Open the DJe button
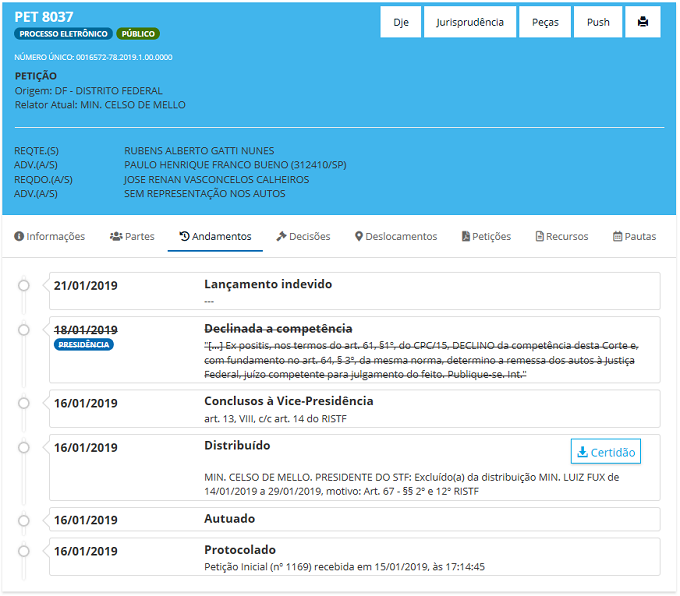Viewport: 680px width, 596px height. (401, 22)
